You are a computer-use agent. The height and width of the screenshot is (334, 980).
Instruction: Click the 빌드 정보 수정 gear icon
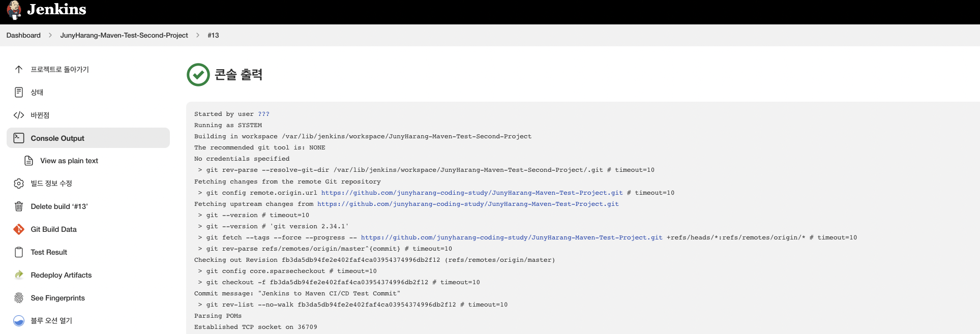pos(19,184)
